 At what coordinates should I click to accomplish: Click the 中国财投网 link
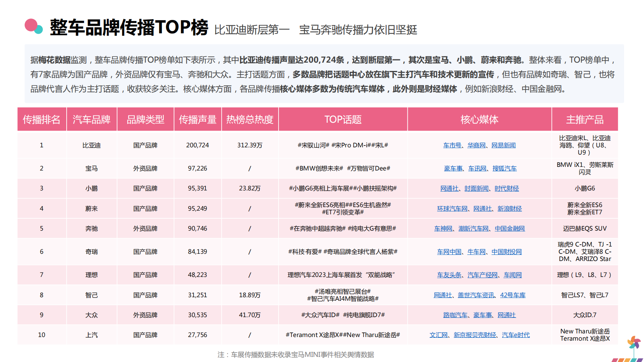[506, 252]
